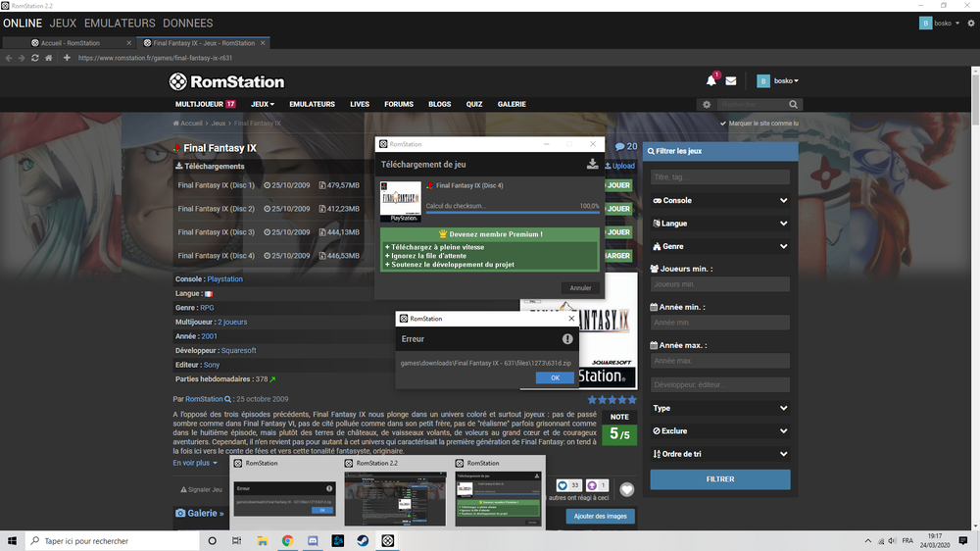Open the EMULATEURS top menu
Image resolution: width=980 pixels, height=551 pixels.
tap(120, 23)
